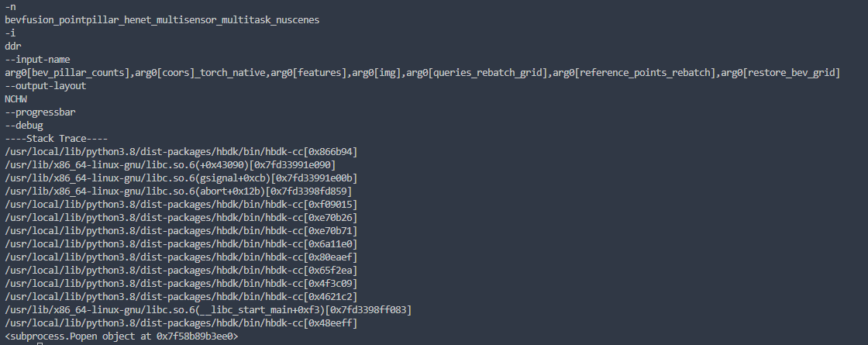Click the hbdk-cc[0x866b94] stack frame
The height and width of the screenshot is (345, 868).
(181, 151)
